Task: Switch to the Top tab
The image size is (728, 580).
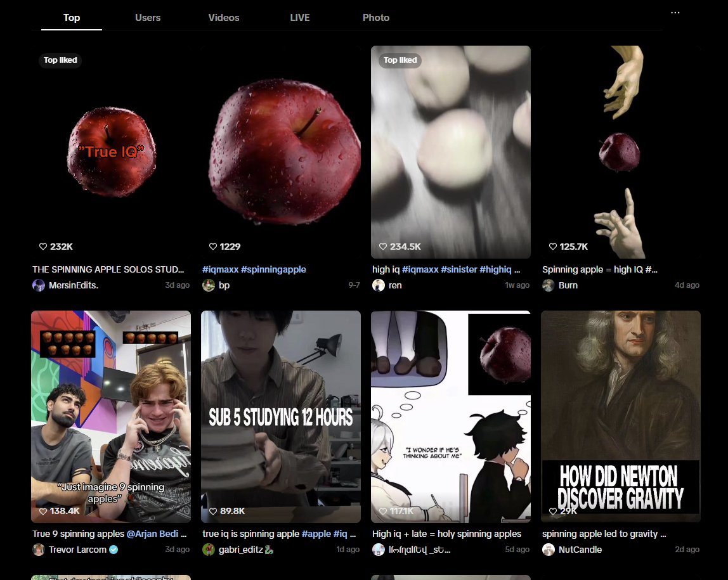Action: coord(72,18)
